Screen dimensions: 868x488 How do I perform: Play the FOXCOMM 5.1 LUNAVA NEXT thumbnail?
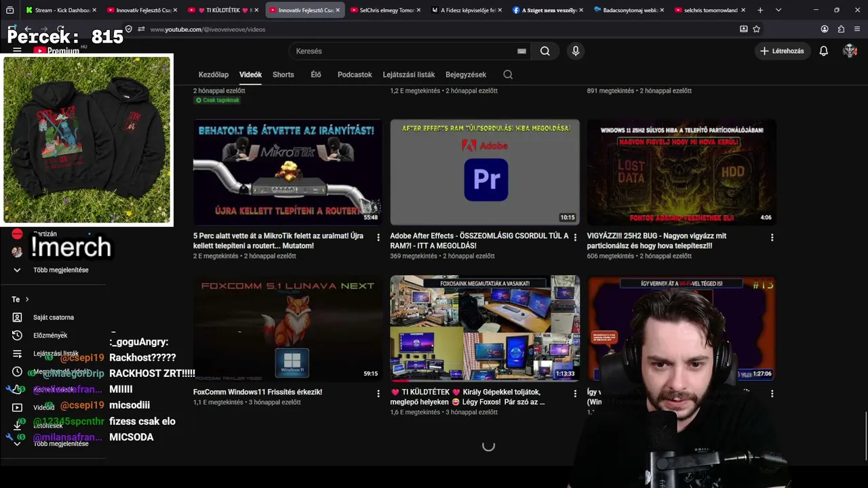click(x=288, y=328)
